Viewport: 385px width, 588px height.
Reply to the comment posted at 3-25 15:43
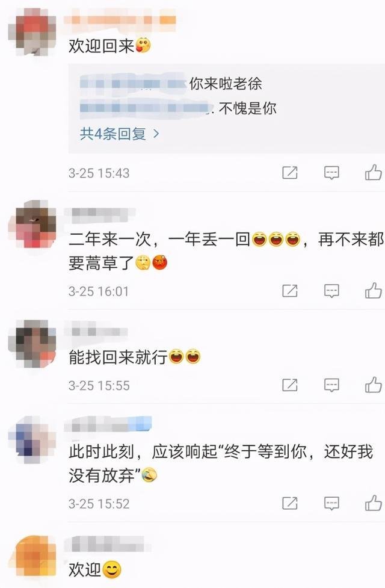click(x=331, y=173)
